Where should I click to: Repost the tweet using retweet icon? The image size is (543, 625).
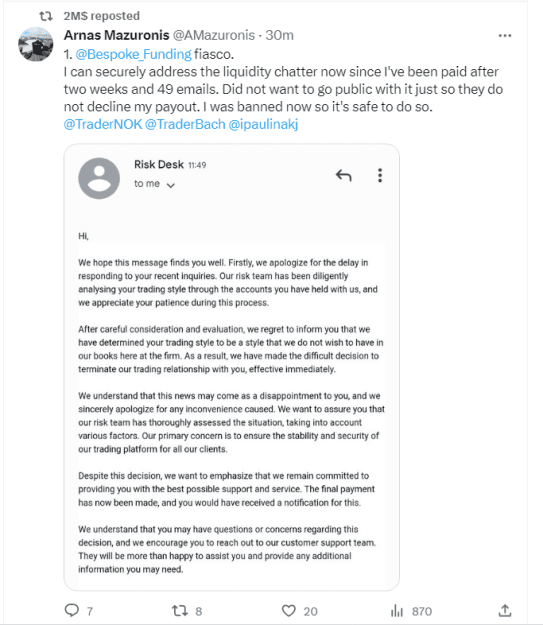coord(179,611)
